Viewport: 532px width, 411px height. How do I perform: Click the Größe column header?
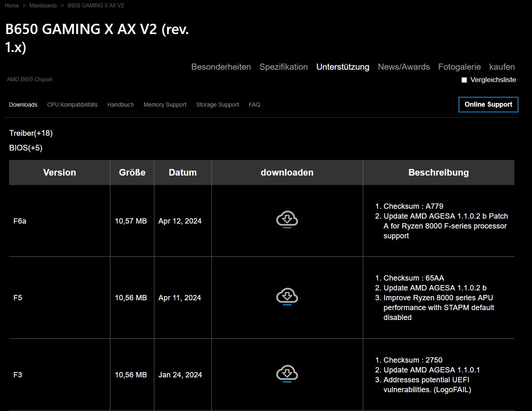(x=132, y=172)
